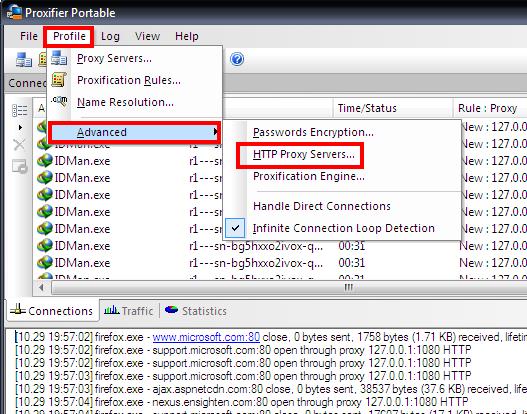527x414 pixels.
Task: Click the Proxification Rules menu icon
Action: 59,80
